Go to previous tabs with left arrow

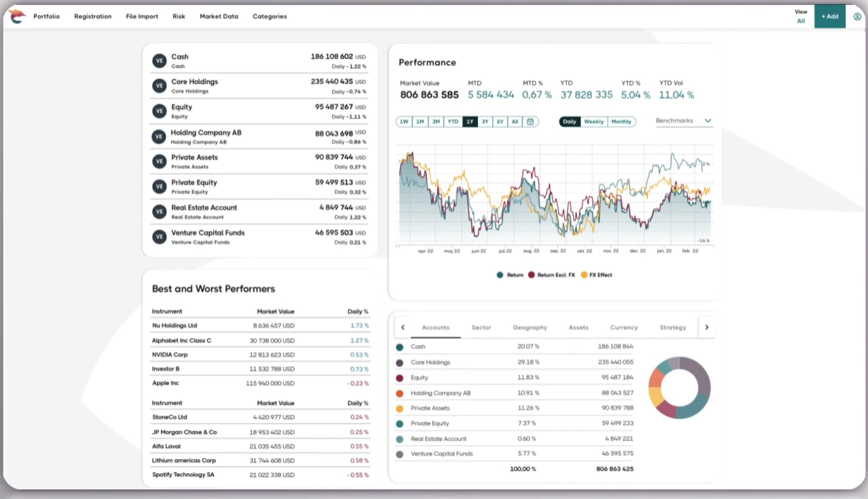(403, 327)
